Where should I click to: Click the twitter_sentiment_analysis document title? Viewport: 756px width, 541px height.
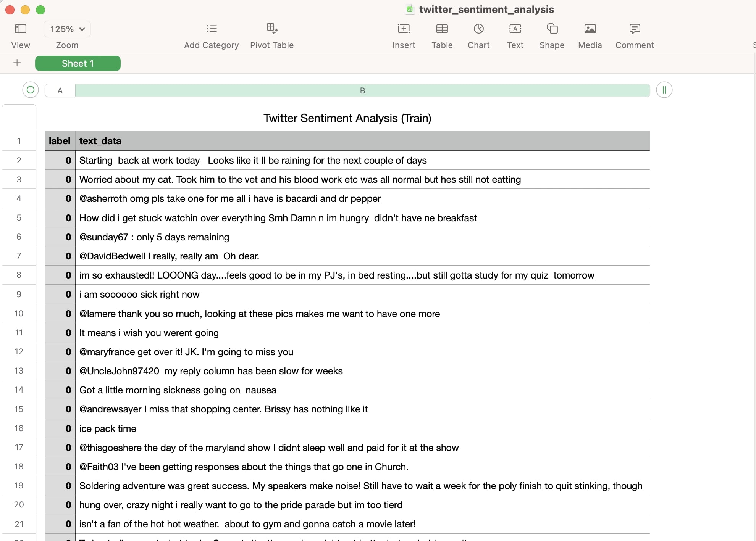486,10
